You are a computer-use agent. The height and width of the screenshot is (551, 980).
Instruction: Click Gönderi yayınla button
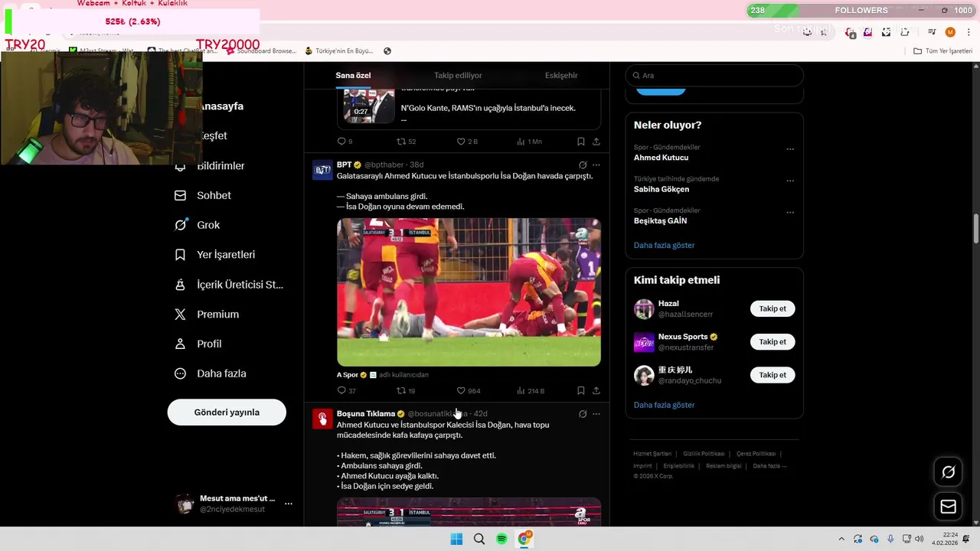(x=227, y=412)
